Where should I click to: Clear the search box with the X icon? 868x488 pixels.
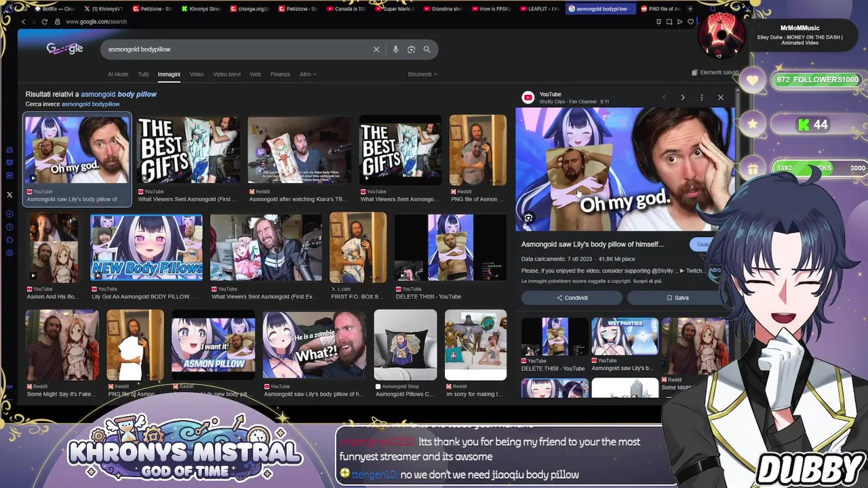tap(376, 49)
